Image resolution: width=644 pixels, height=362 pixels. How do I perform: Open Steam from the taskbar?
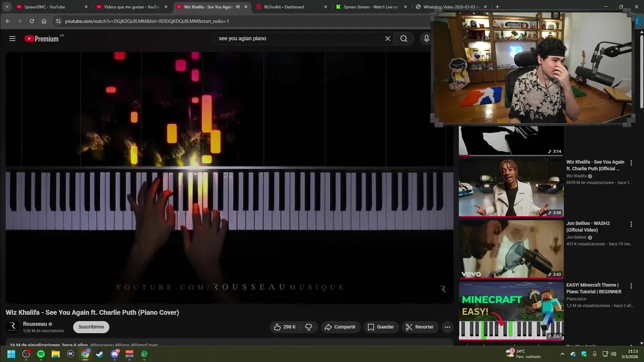point(100,354)
